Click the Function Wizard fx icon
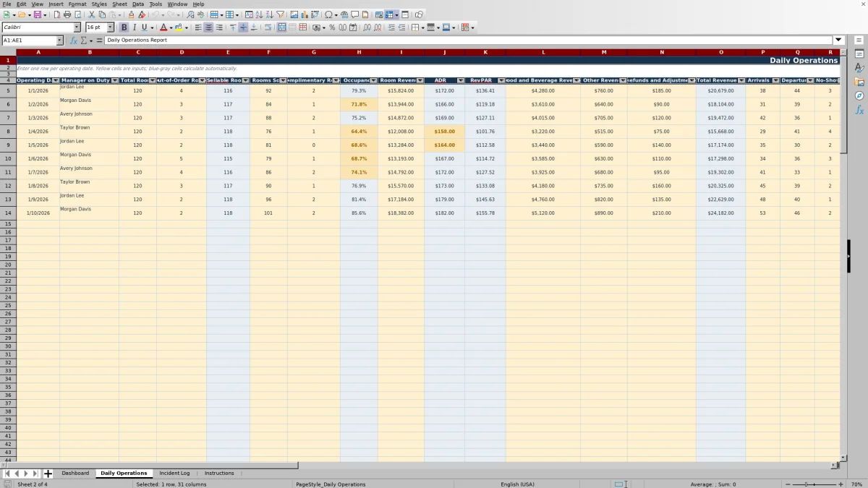This screenshot has width=868, height=488. click(x=74, y=40)
